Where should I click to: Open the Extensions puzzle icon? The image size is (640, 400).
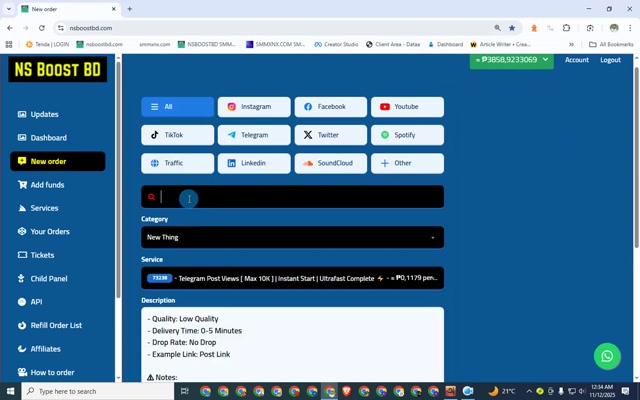(x=566, y=28)
